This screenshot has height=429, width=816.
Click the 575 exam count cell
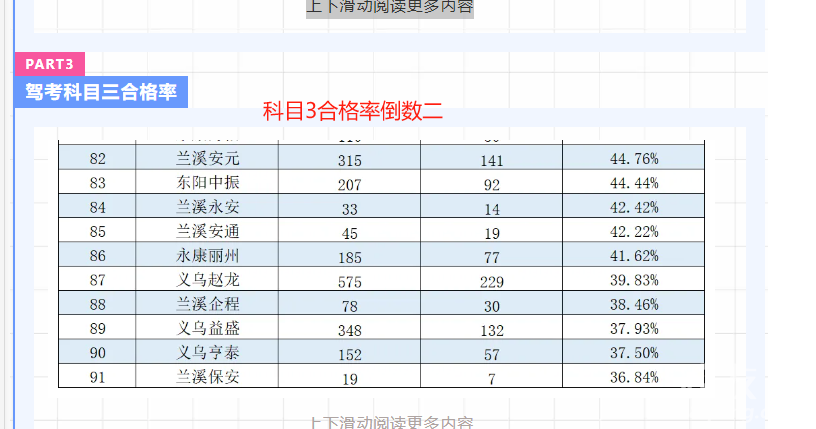pos(349,279)
